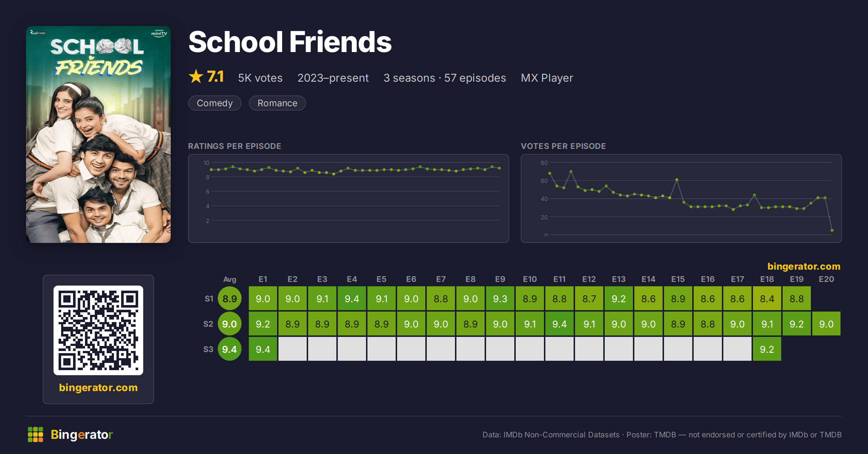Viewport: 868px width, 454px height.
Task: Click the yellow star rating icon
Action: [196, 77]
